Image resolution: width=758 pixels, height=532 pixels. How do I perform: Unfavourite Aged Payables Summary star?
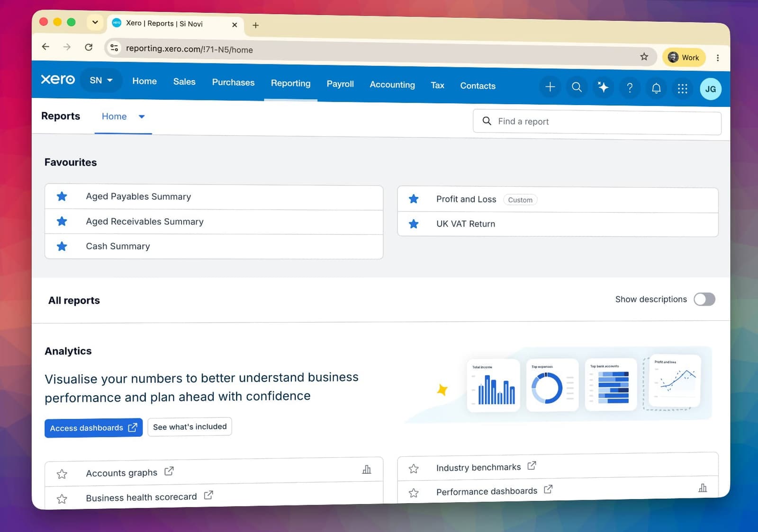(62, 196)
